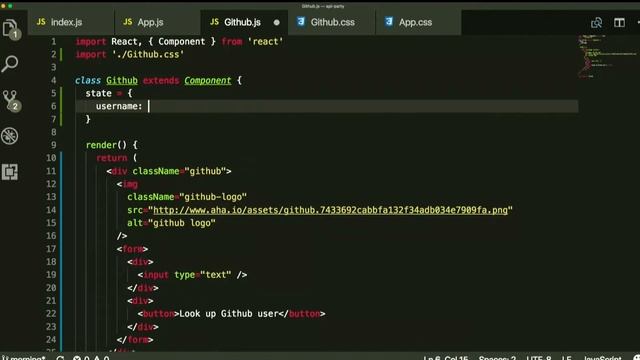Click line number 14 in the gutter
640x360 pixels.
51,210
